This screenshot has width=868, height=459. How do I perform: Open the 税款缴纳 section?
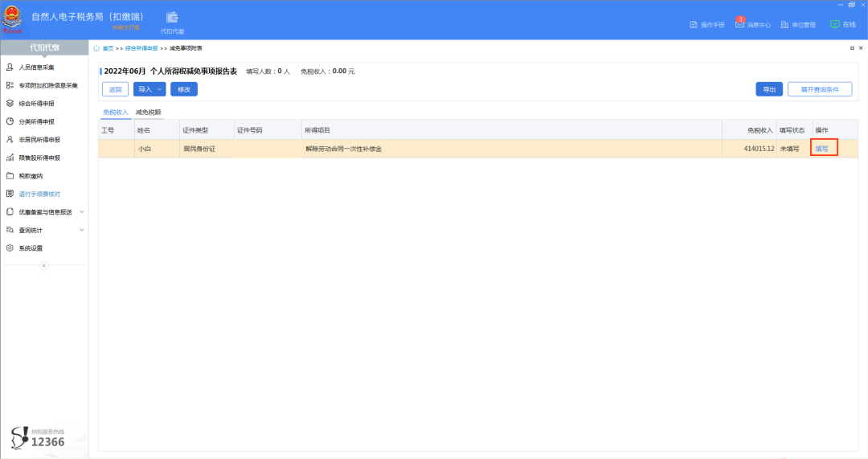(x=31, y=175)
